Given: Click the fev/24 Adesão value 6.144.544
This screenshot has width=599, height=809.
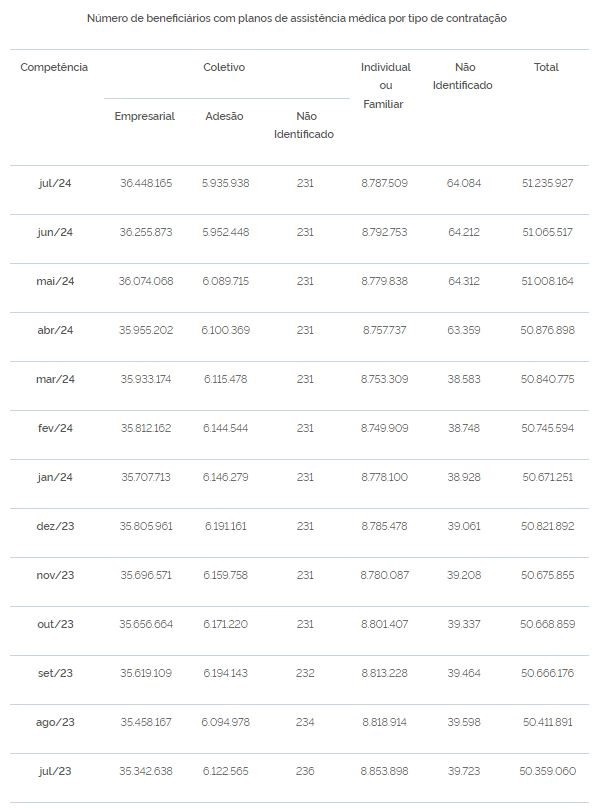Looking at the screenshot, I should coord(225,428).
